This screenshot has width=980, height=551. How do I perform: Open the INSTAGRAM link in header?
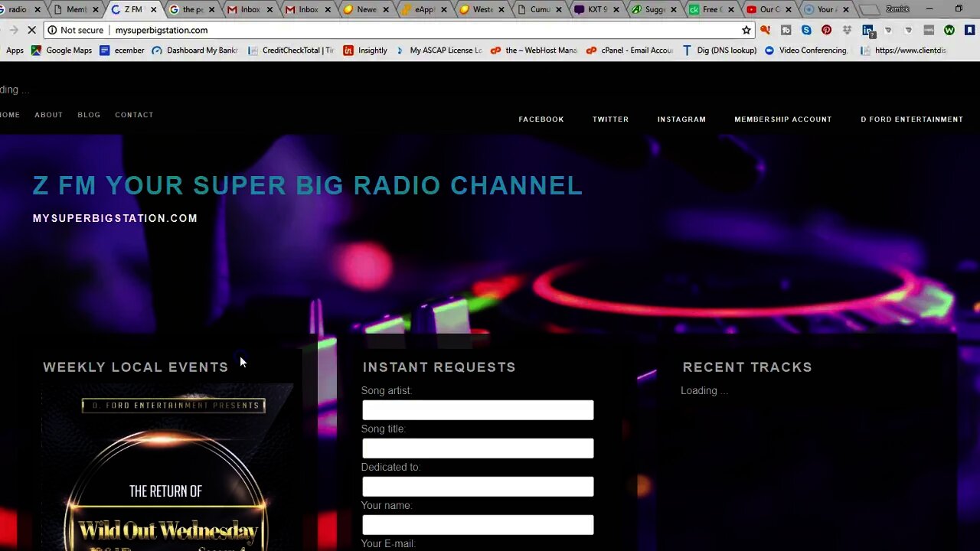pyautogui.click(x=681, y=119)
